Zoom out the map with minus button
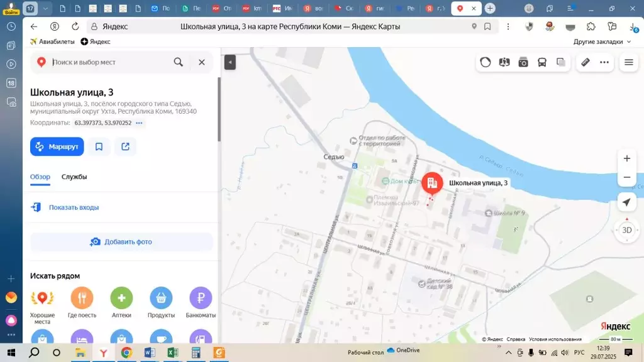 coord(627,177)
